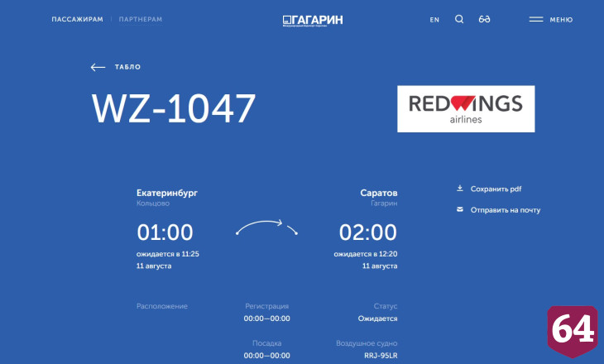Click status value Ожидается
The image size is (604, 364).
pyautogui.click(x=377, y=318)
